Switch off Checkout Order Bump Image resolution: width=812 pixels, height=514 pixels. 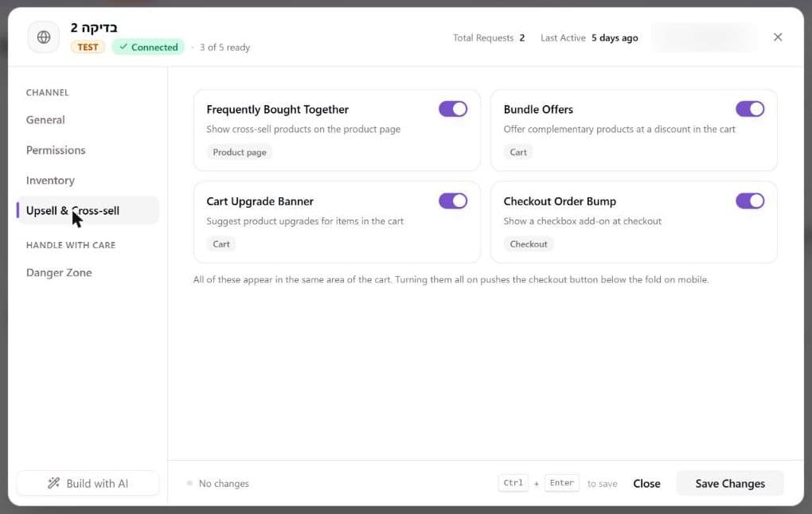(749, 201)
